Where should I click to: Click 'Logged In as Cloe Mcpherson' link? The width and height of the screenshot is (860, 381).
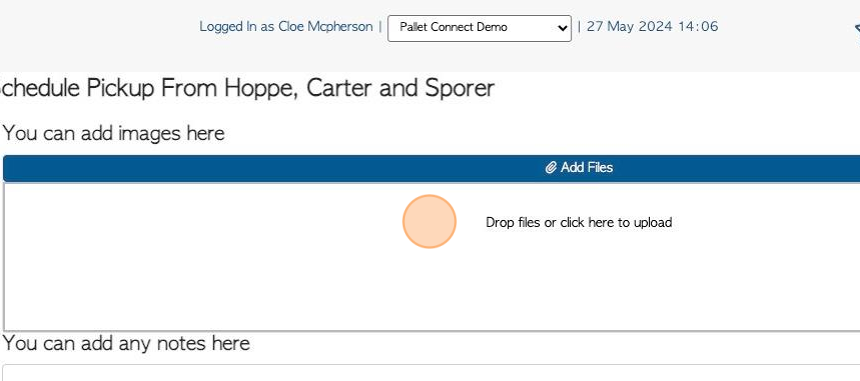tap(286, 26)
